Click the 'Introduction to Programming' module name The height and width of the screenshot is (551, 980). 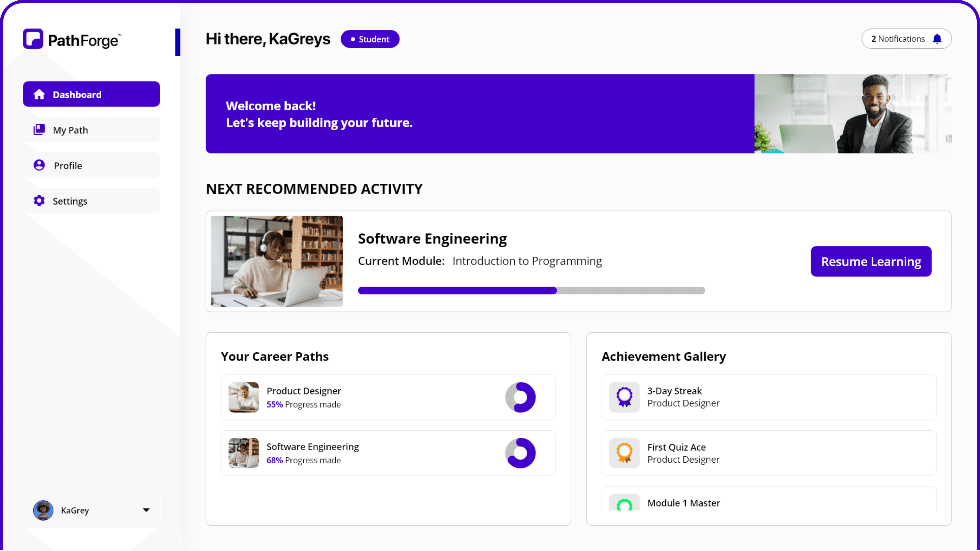(527, 261)
